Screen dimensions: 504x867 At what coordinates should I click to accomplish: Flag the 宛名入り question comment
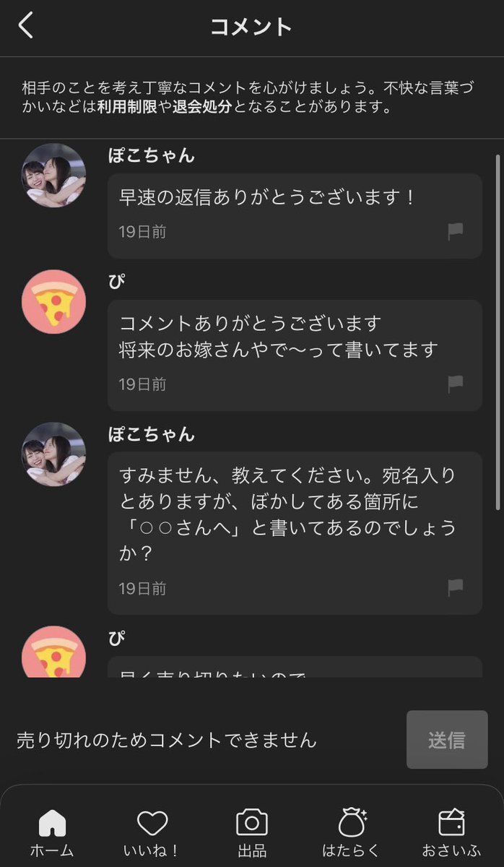point(455,587)
